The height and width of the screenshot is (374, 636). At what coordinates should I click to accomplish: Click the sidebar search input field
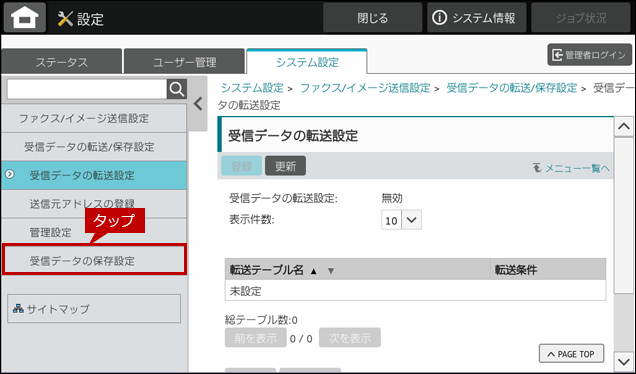pos(87,89)
